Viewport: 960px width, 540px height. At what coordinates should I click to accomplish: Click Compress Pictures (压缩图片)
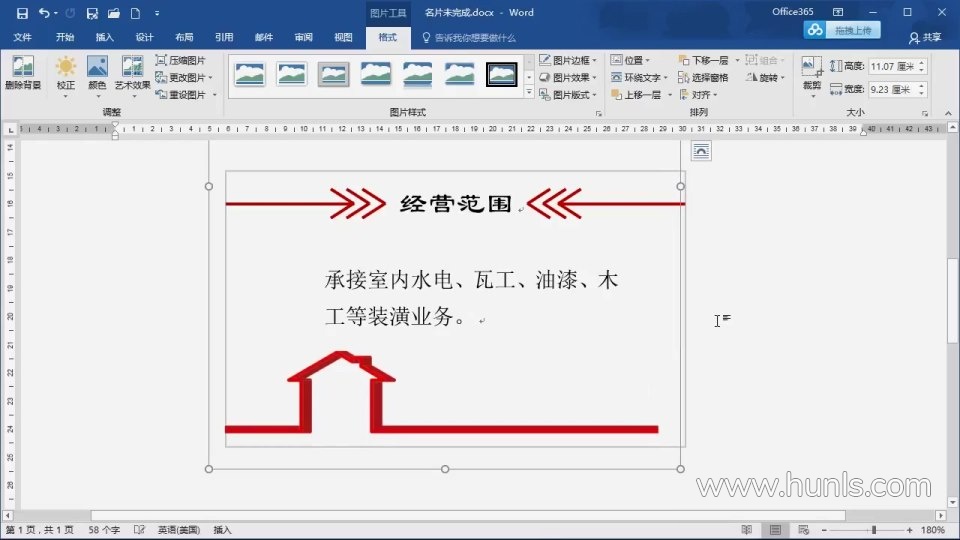181,60
